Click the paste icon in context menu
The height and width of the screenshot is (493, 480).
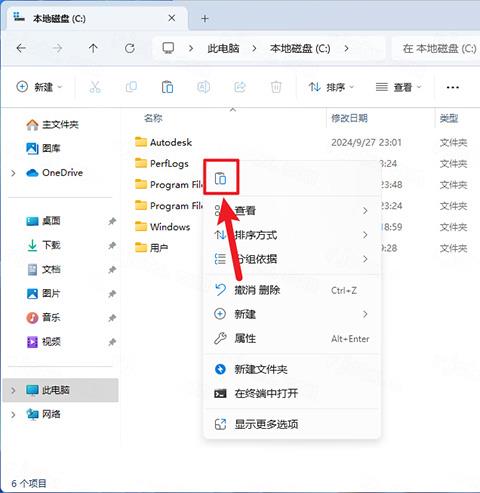220,179
